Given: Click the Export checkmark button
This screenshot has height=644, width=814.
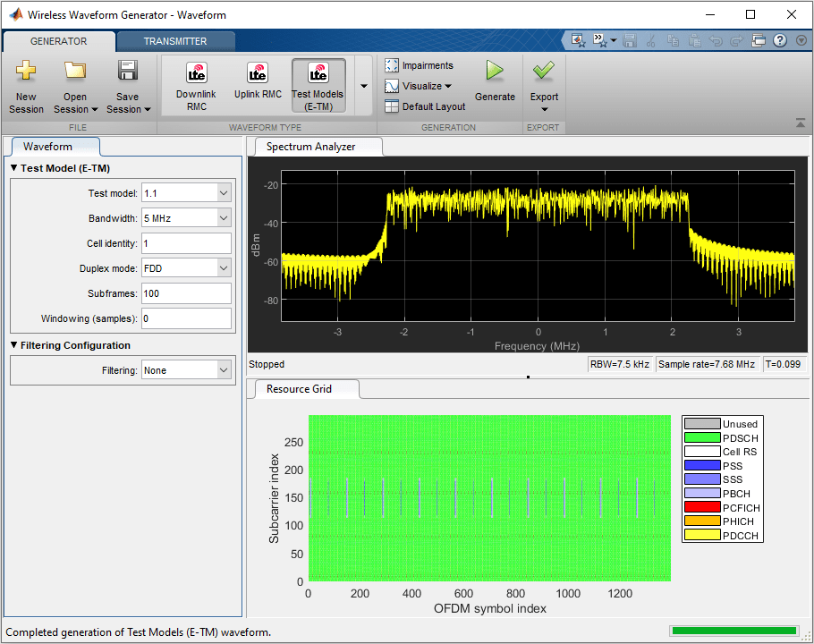Looking at the screenshot, I should pyautogui.click(x=544, y=72).
